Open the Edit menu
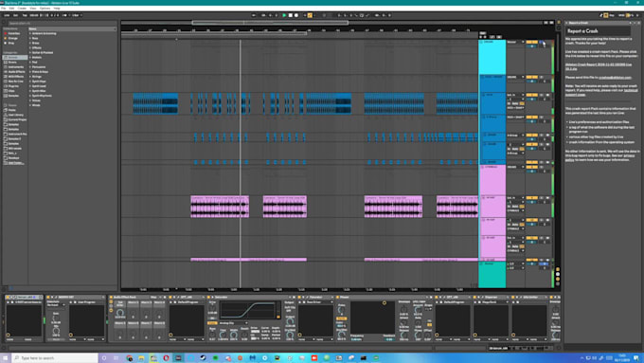Image resolution: width=644 pixels, height=363 pixels. click(11, 9)
